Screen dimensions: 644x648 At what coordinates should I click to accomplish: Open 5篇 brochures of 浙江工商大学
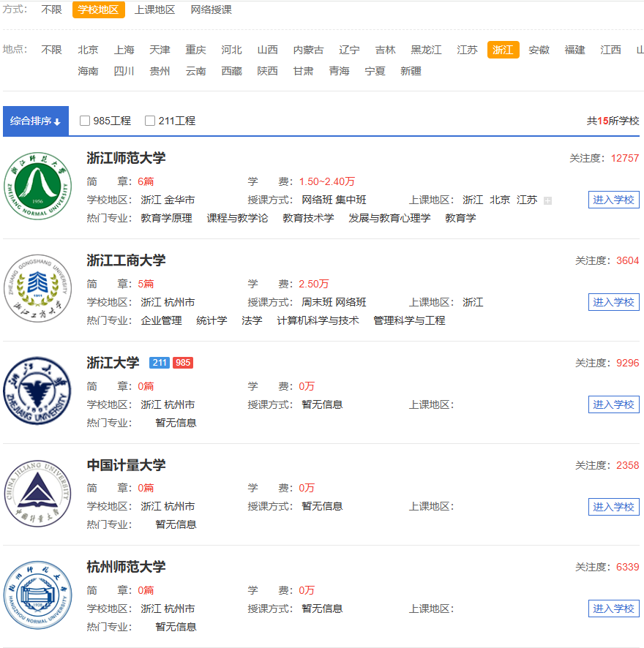click(146, 284)
